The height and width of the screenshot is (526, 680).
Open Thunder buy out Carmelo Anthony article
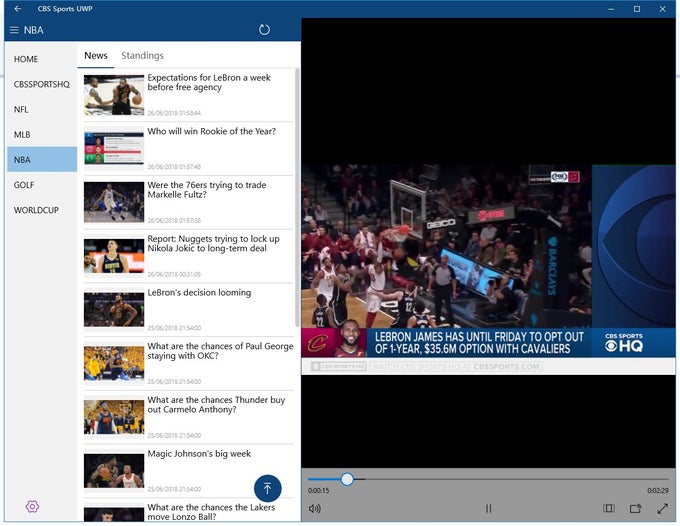(188, 418)
